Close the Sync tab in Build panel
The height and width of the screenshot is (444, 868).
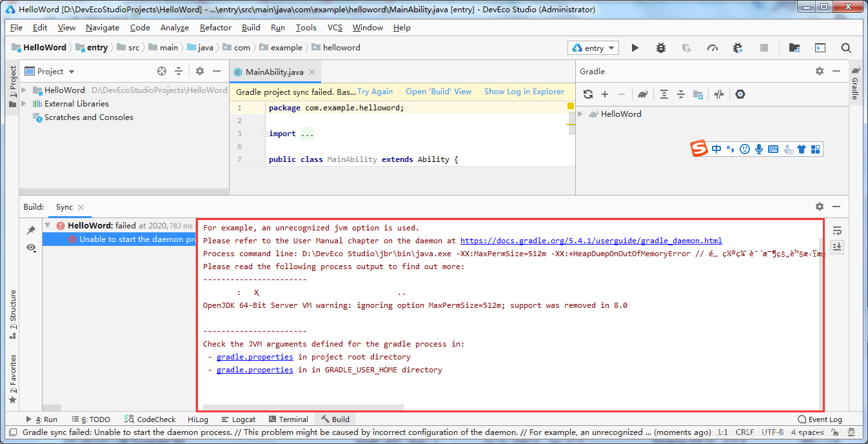coord(81,207)
